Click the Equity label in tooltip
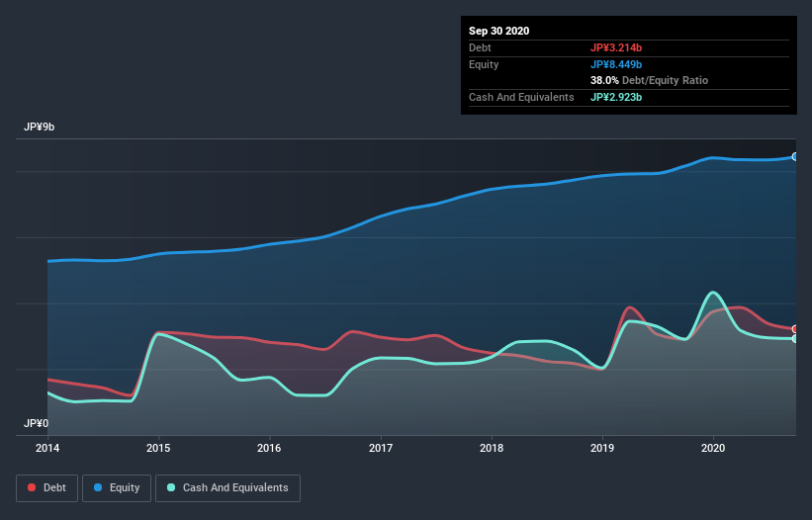 pos(484,64)
